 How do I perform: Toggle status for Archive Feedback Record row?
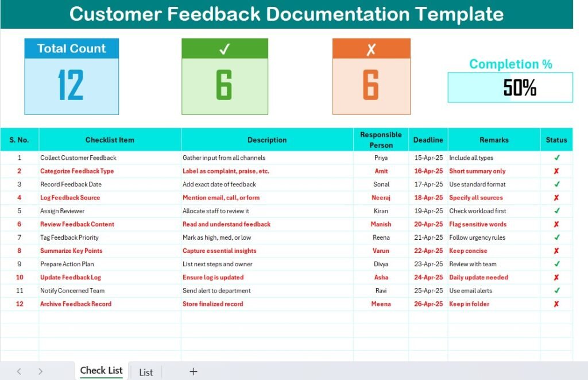(x=556, y=304)
